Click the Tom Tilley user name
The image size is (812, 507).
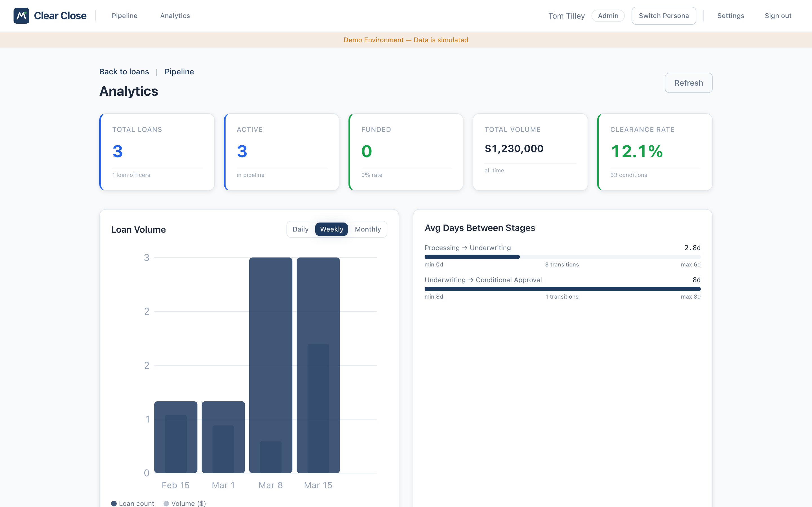(x=566, y=15)
